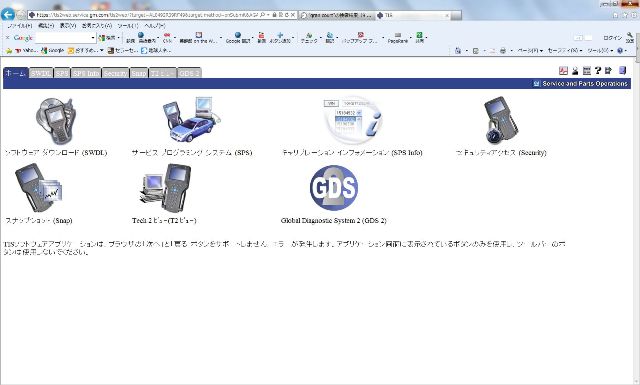
Task: Open Calibration Information (SPS Info) icon
Action: [353, 120]
